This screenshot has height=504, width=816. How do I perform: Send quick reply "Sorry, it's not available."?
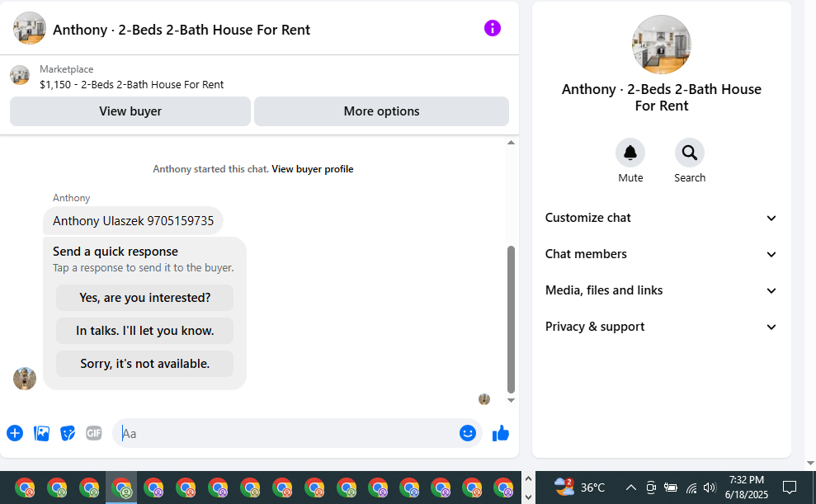tap(144, 364)
